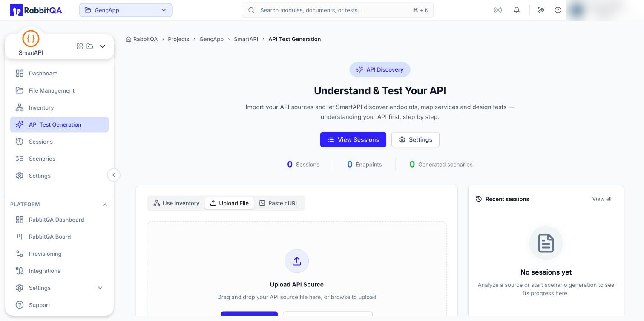Go to File Management
The width and height of the screenshot is (644, 321).
point(59,90)
